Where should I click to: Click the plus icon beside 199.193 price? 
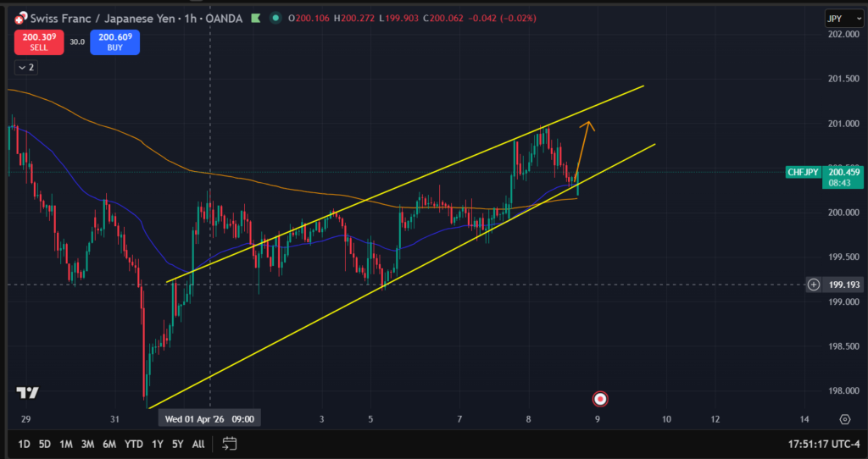(x=813, y=285)
